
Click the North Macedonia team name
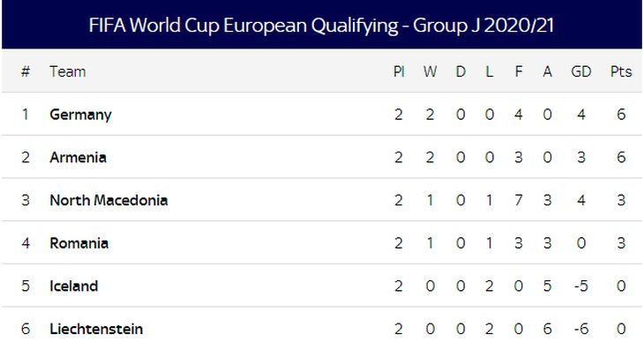109,200
